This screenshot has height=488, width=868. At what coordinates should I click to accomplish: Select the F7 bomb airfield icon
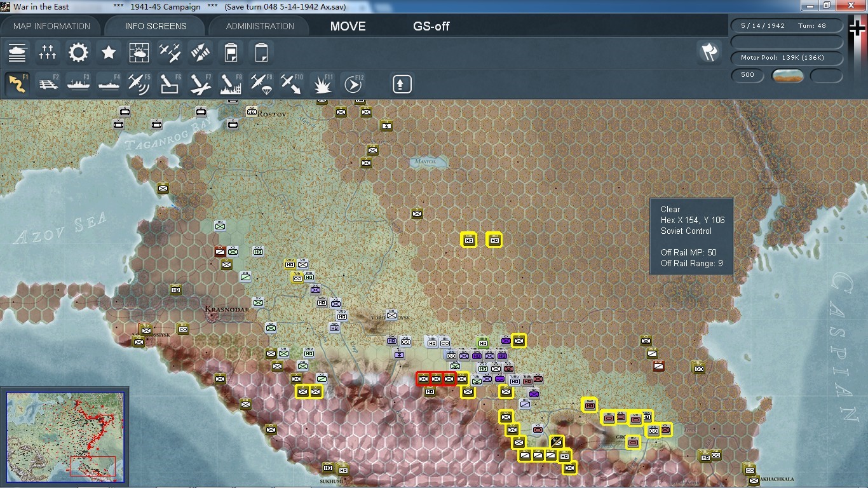(200, 83)
